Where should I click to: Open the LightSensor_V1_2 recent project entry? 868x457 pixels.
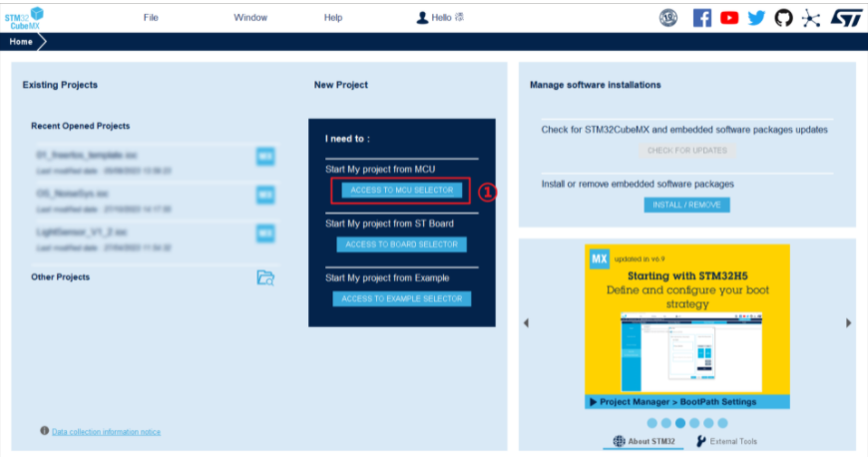tap(156, 239)
